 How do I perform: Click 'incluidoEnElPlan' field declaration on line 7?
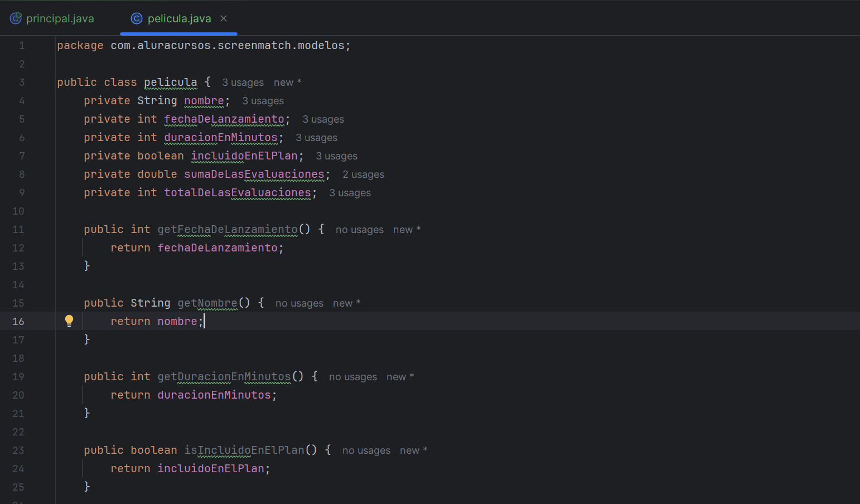tap(244, 156)
